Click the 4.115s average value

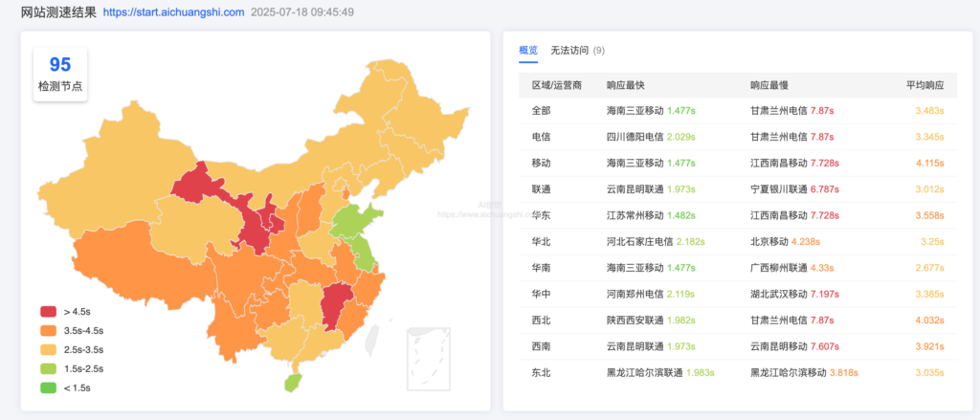929,164
